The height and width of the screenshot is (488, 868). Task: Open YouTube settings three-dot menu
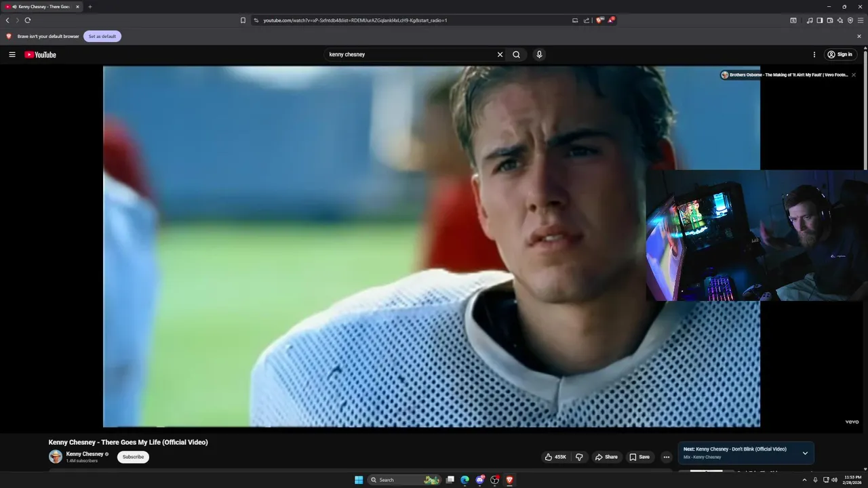point(814,54)
